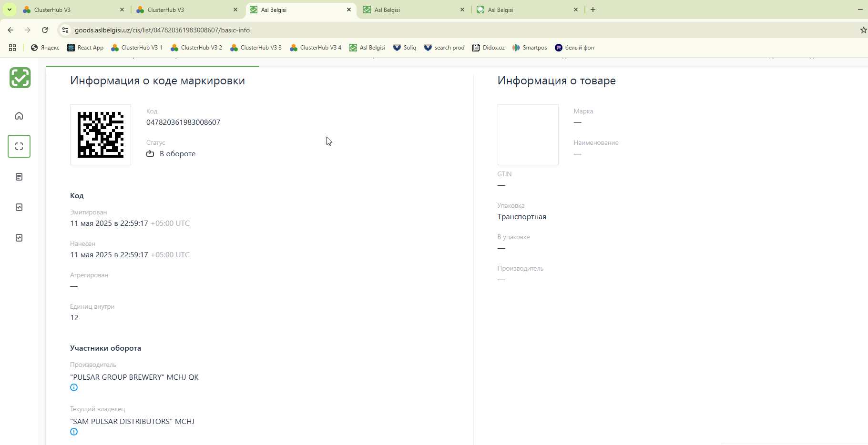
Task: Open the home icon in left sidebar
Action: [x=19, y=116]
